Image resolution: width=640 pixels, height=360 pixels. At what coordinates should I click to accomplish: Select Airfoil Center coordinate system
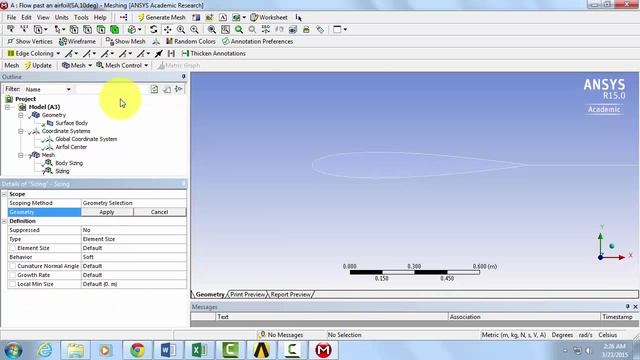71,147
